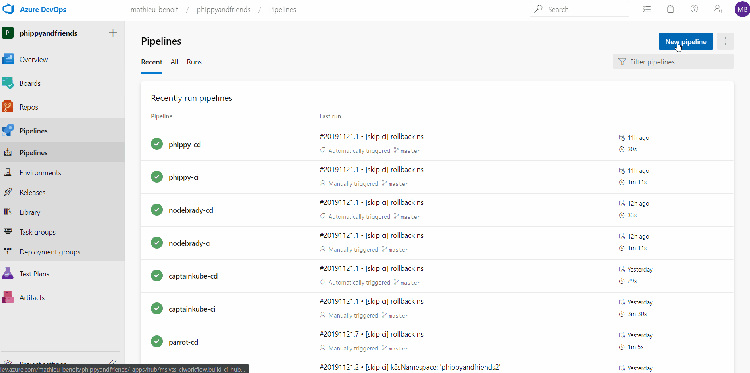Click the green success icon for parrot-cd
Screen dimensions: 750x373
point(156,342)
